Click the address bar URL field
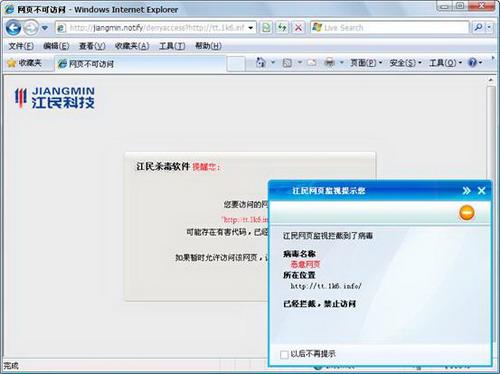Image resolution: width=500 pixels, height=374 pixels. (157, 28)
